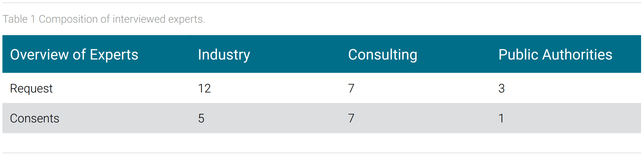
Task: Click the 'Request' row label
Action: pos(31,88)
